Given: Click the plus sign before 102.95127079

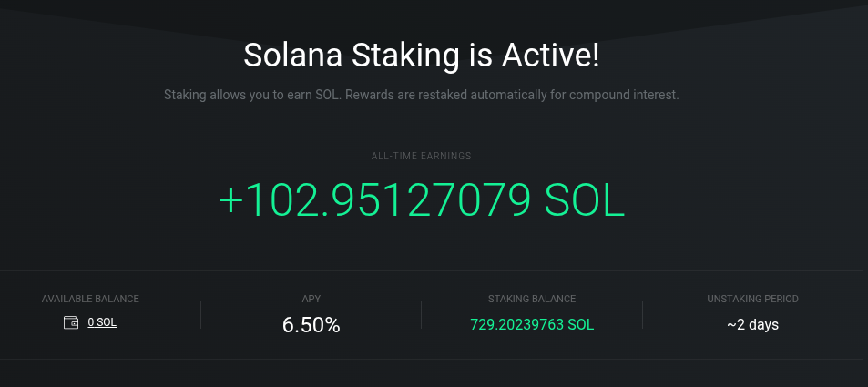Looking at the screenshot, I should tap(230, 201).
